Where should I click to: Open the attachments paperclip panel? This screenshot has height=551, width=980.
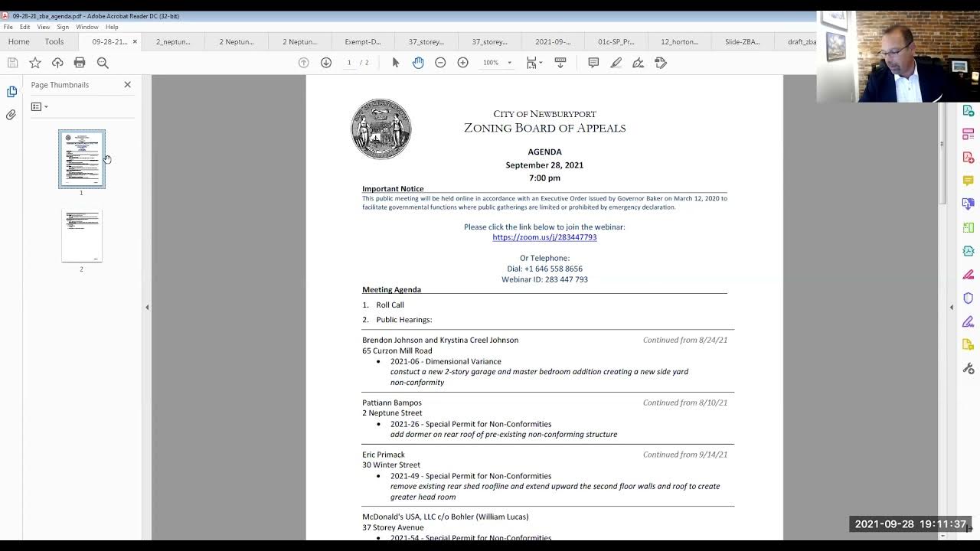pos(11,115)
